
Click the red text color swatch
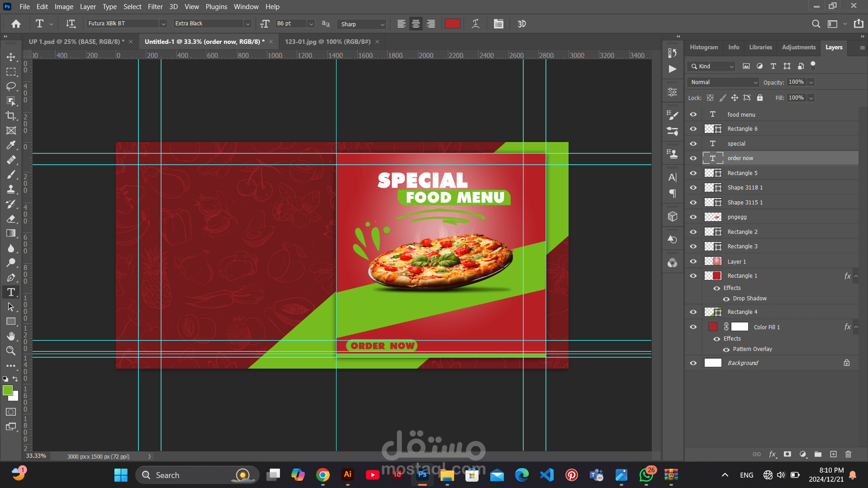coord(452,24)
